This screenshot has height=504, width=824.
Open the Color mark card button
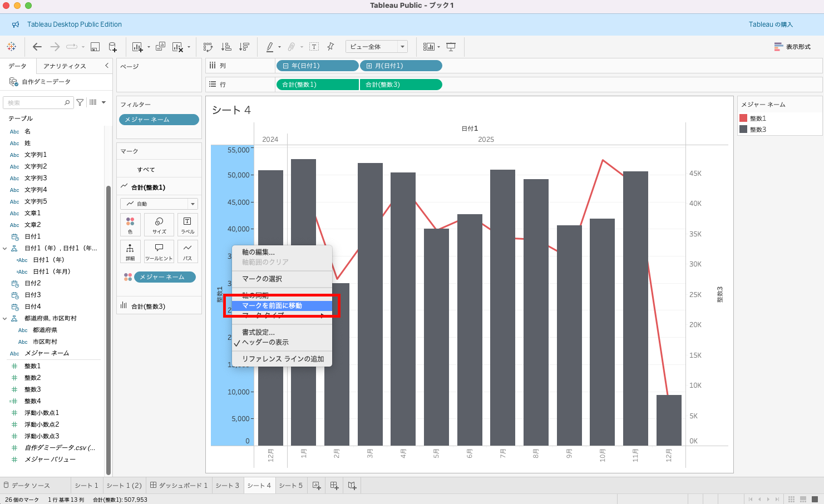point(130,225)
